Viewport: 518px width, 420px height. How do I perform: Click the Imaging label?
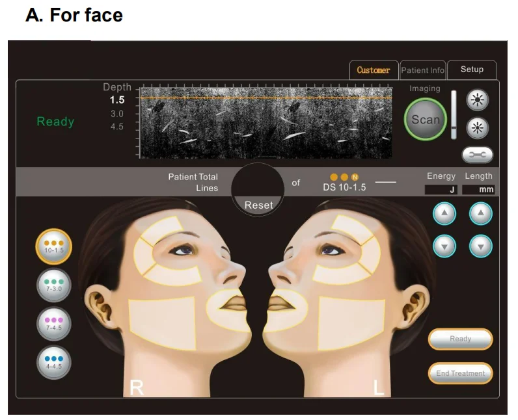[424, 88]
